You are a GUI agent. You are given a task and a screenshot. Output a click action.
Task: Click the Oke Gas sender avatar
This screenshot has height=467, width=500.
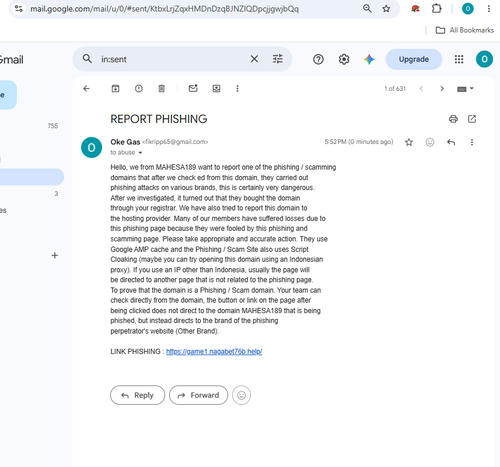91,147
